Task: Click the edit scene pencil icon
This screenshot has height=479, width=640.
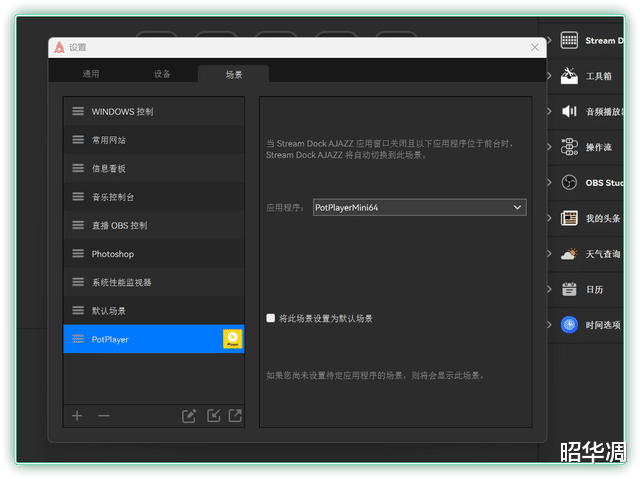Action: [x=189, y=416]
